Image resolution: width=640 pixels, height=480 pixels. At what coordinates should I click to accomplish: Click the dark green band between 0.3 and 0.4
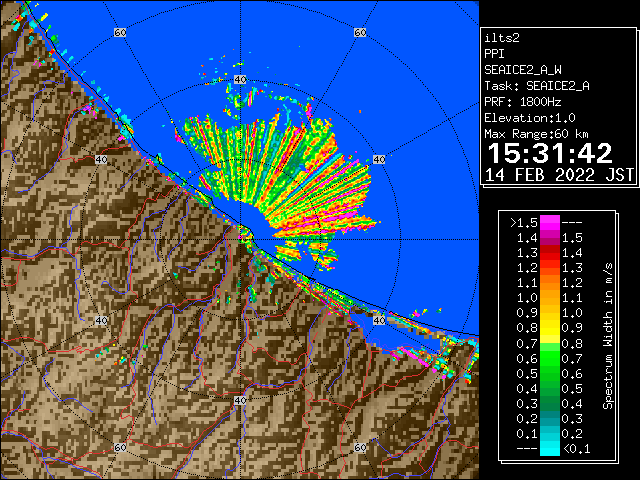tap(549, 403)
